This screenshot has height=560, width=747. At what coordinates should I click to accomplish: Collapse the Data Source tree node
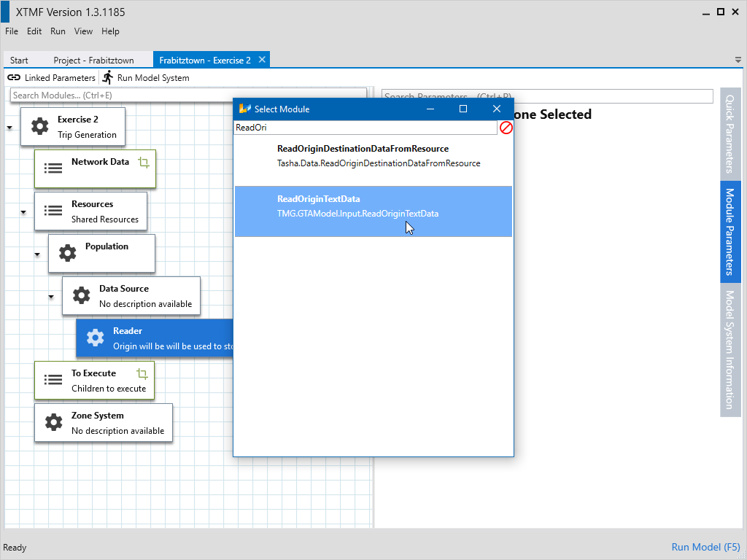(51, 297)
